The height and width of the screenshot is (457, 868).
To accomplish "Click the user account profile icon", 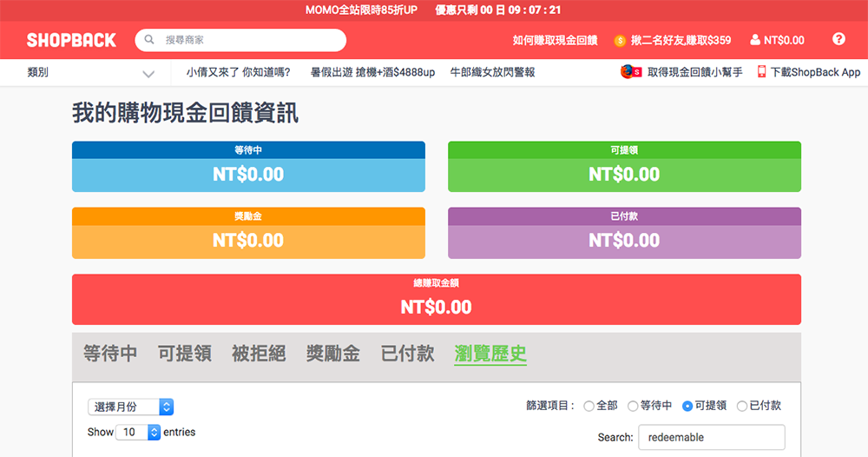I will (x=754, y=40).
